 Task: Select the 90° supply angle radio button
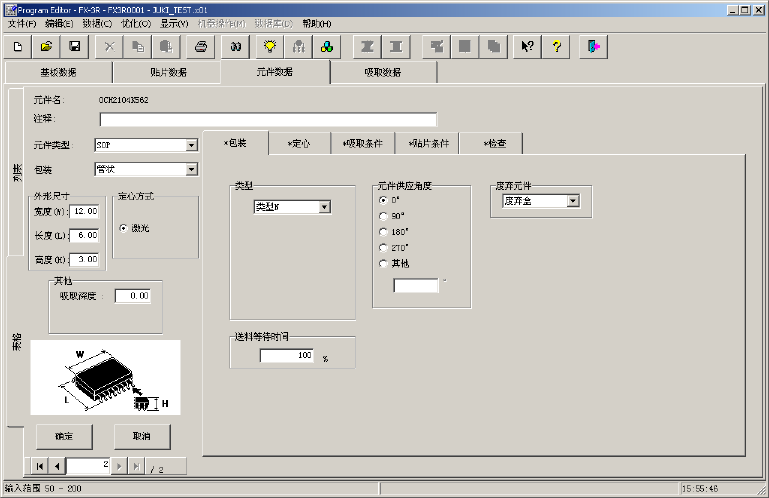[383, 216]
